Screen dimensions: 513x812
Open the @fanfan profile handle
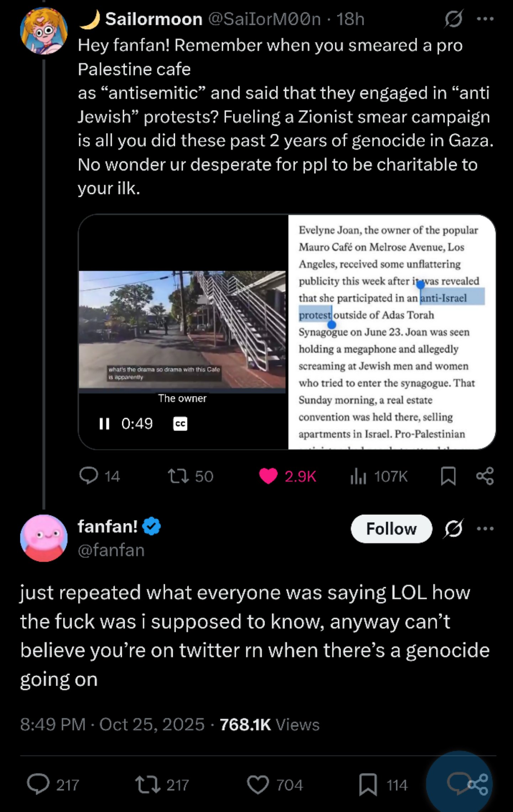point(111,550)
